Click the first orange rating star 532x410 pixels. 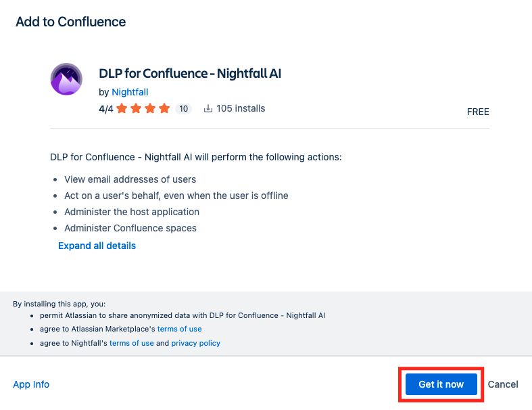(x=122, y=108)
